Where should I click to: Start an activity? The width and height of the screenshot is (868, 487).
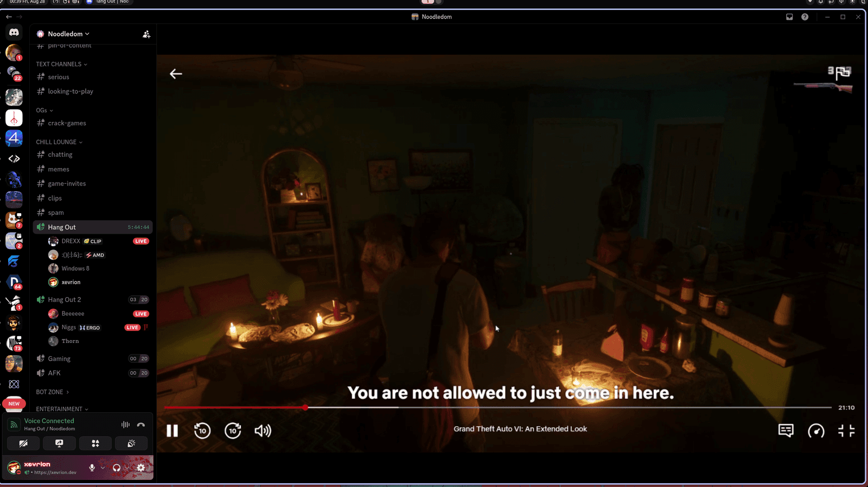point(95,444)
